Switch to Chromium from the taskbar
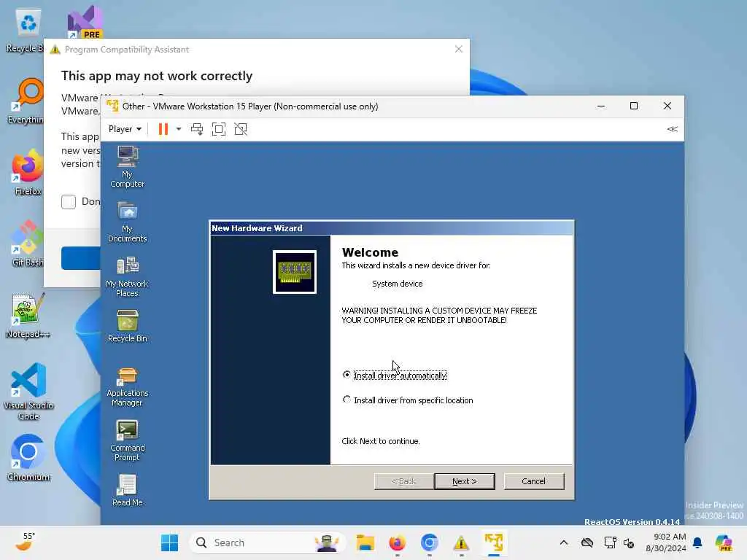The height and width of the screenshot is (560, 747). (429, 542)
